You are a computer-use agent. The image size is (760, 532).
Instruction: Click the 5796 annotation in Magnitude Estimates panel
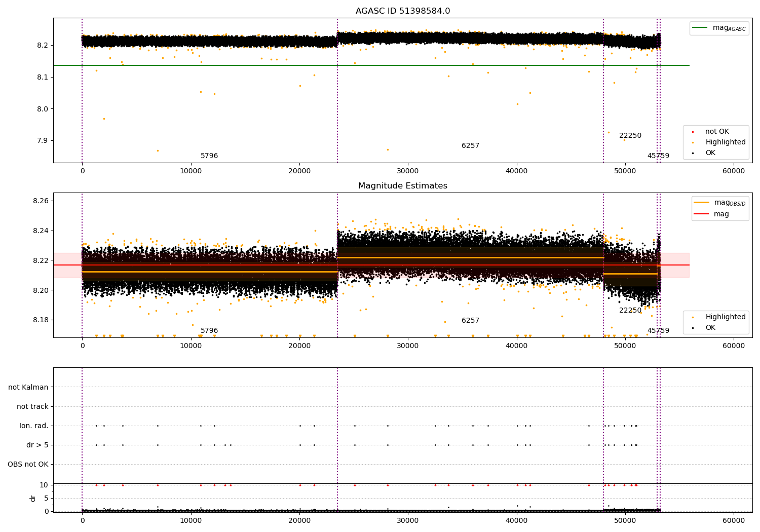tap(209, 331)
